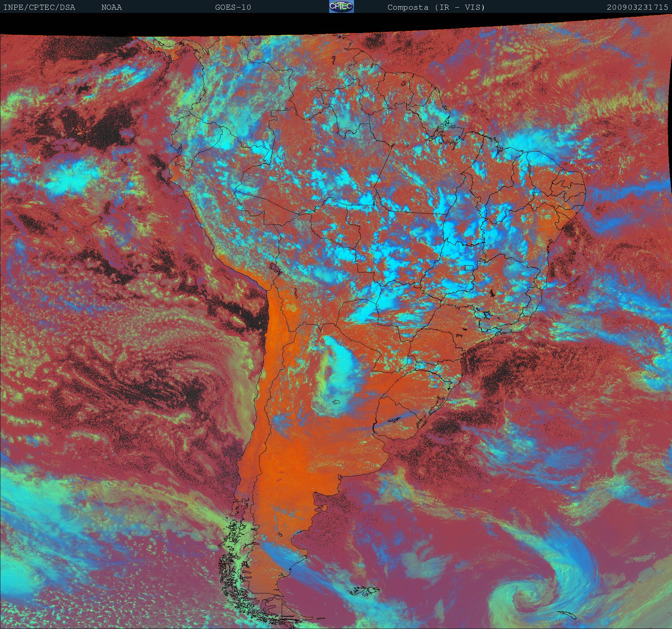Click the 'GOES-10' satellite label
The width and height of the screenshot is (672, 629).
[233, 7]
